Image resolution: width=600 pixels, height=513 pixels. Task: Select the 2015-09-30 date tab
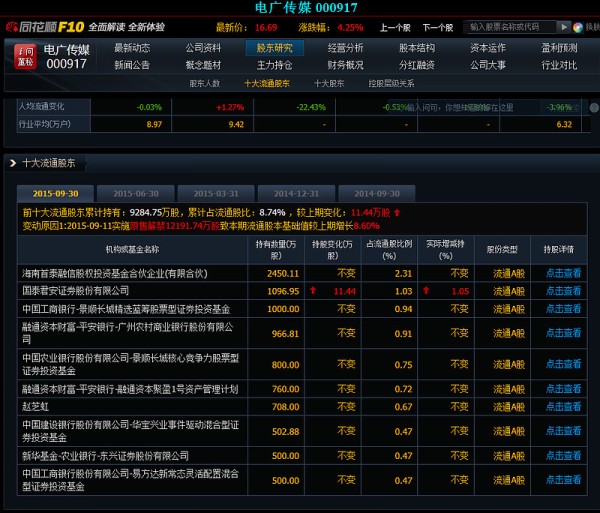pyautogui.click(x=55, y=194)
